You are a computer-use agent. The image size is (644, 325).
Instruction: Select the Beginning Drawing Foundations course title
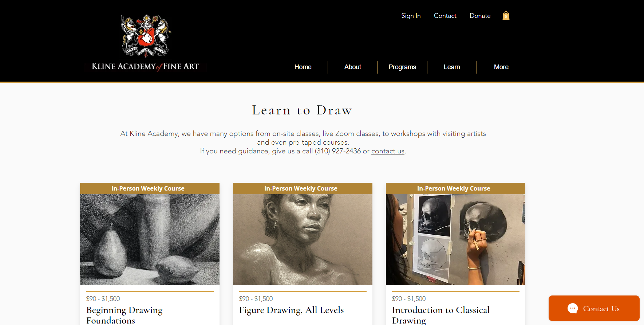pos(125,315)
